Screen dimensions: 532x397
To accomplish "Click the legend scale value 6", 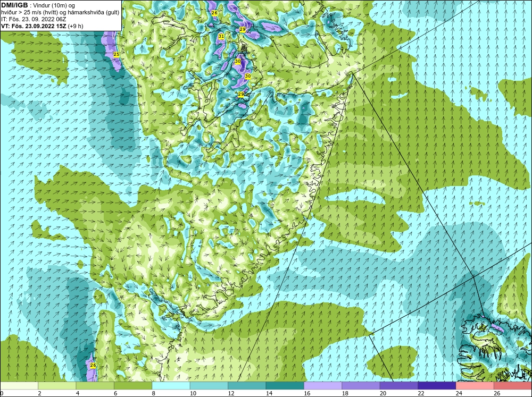I will (x=115, y=393).
